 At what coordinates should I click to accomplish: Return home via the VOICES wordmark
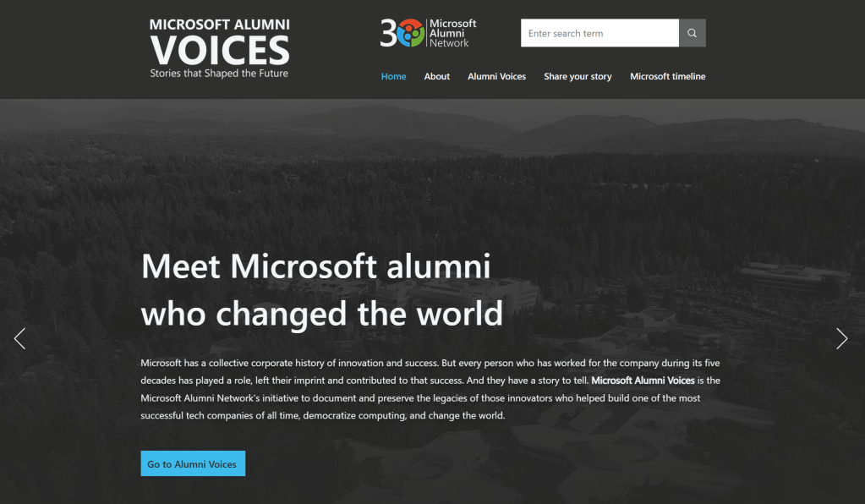coord(218,51)
